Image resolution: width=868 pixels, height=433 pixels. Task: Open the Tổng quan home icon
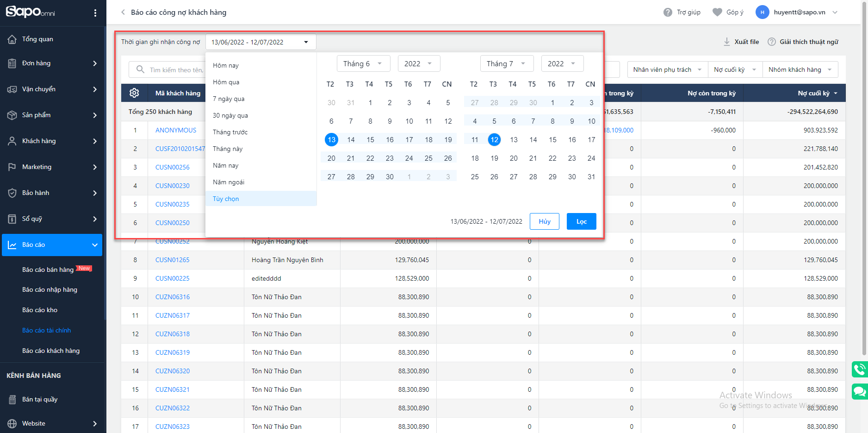(x=12, y=39)
